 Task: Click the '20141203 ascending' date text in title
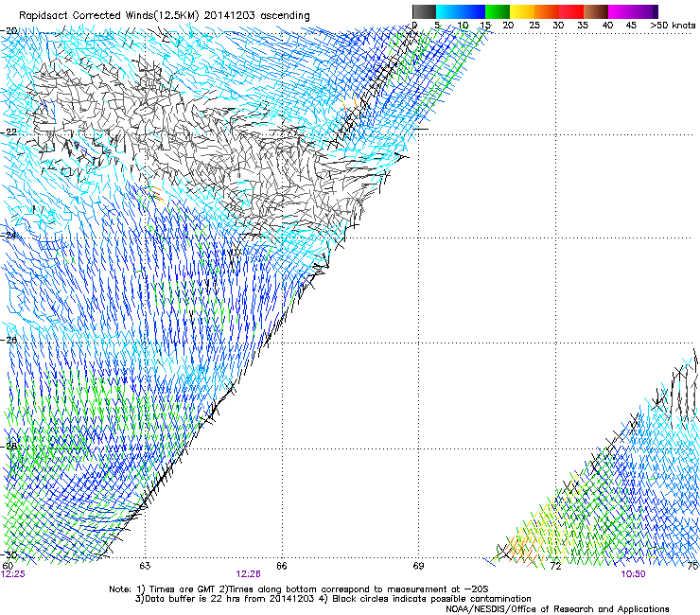(x=257, y=16)
